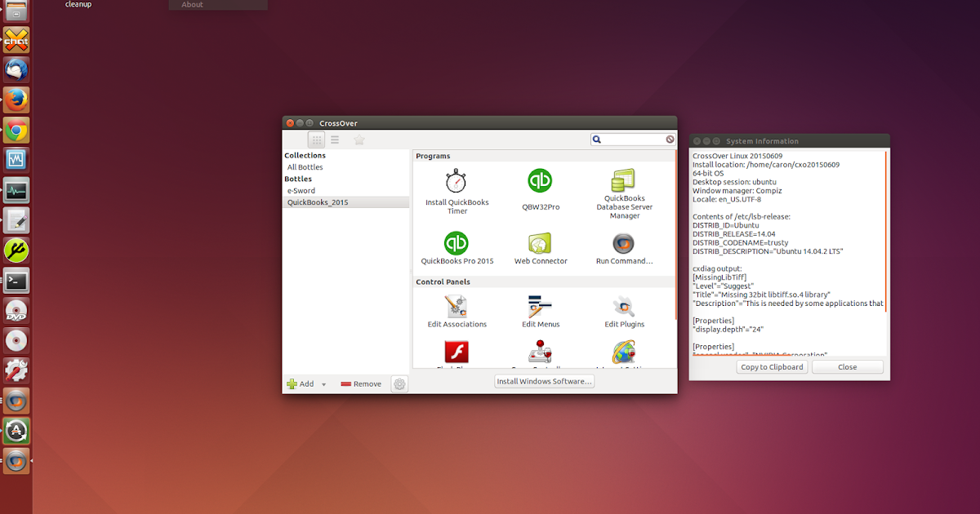Click the Programs section header

click(x=433, y=156)
